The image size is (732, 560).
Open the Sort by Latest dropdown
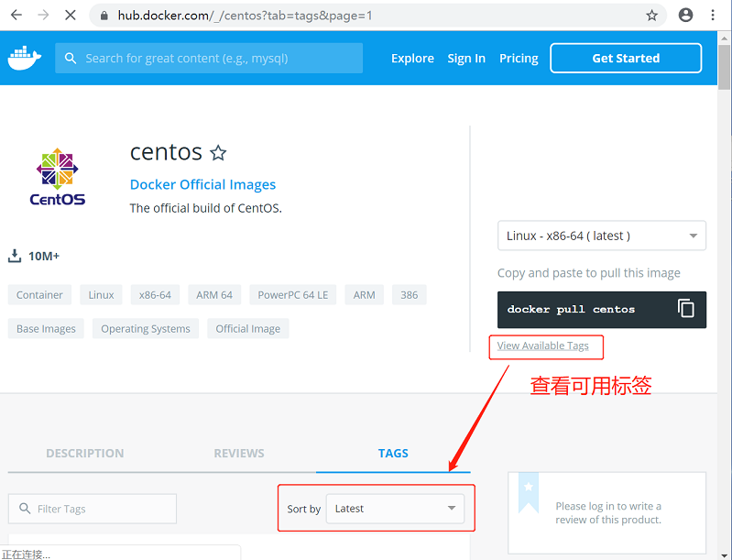coord(395,509)
